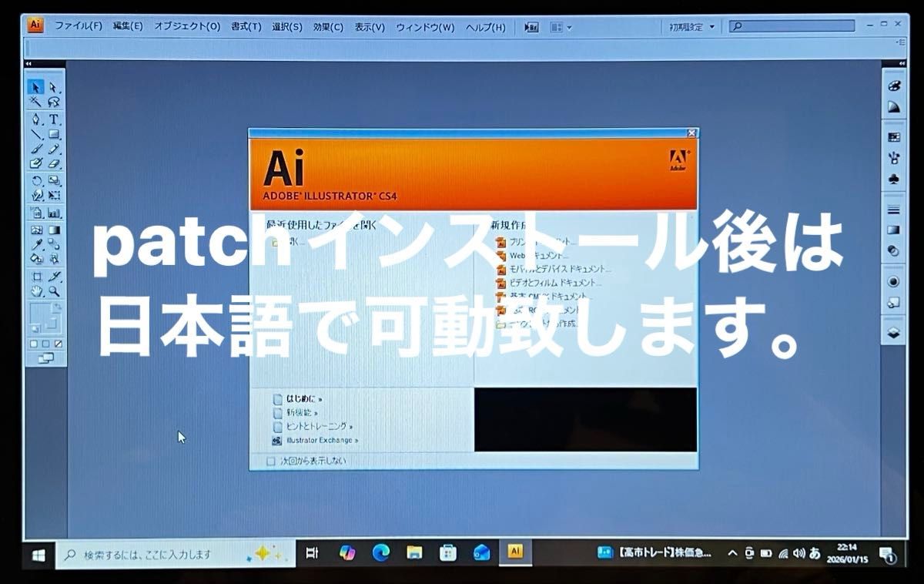Screen dimensions: 924x584
Task: Set paint mode to Gradient box
Action: pyautogui.click(x=46, y=344)
